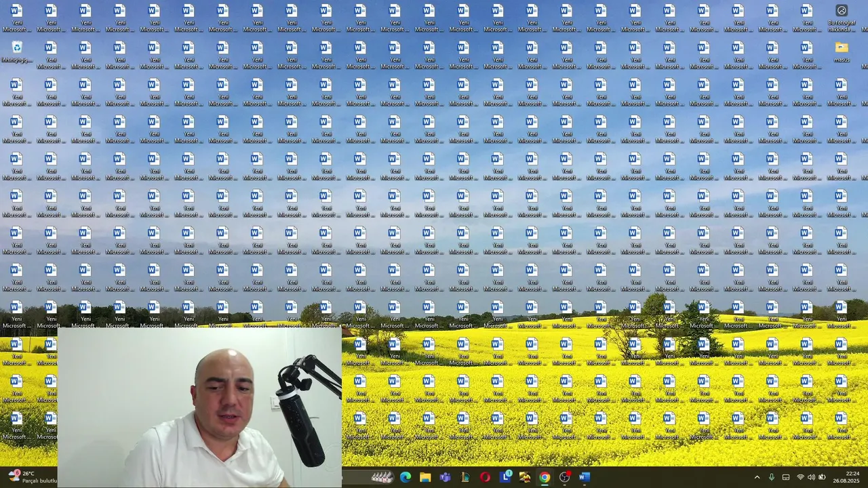
Task: Switch to Google Chrome in the taskbar
Action: 545,477
